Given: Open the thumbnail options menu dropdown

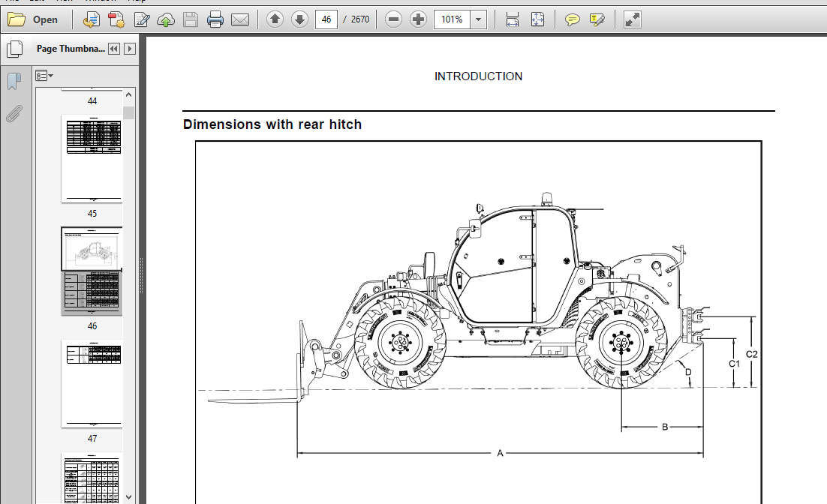Looking at the screenshot, I should pyautogui.click(x=44, y=76).
